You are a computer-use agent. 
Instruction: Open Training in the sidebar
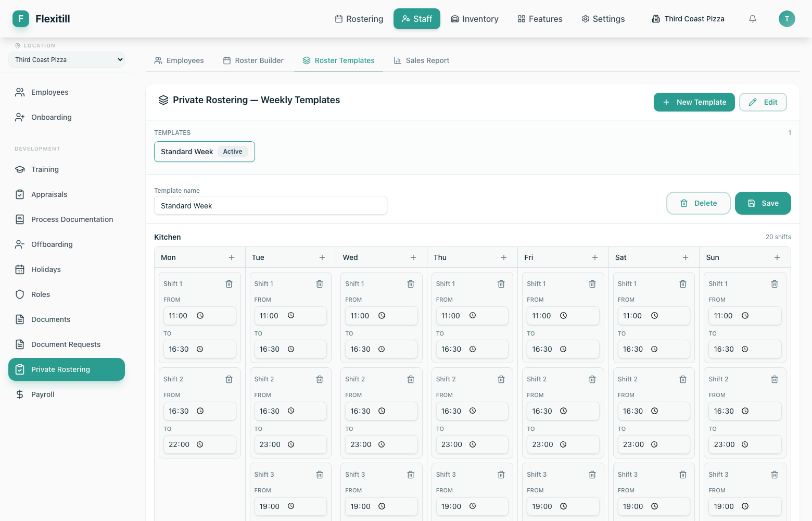click(x=67, y=169)
